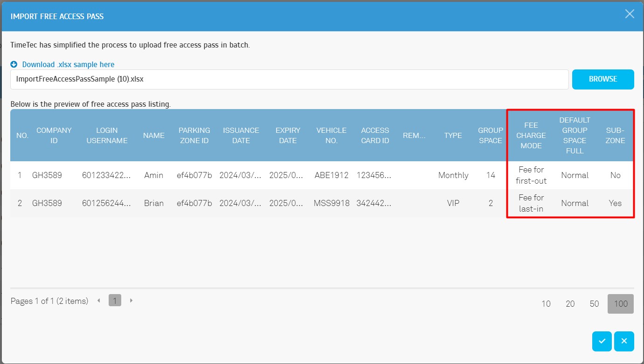Show 20 items per page

point(570,304)
